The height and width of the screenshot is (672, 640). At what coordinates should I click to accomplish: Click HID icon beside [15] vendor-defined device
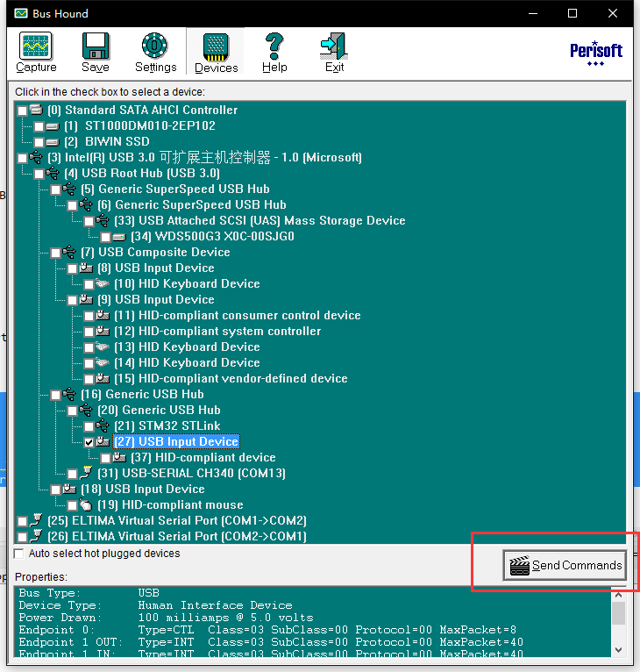(x=103, y=378)
